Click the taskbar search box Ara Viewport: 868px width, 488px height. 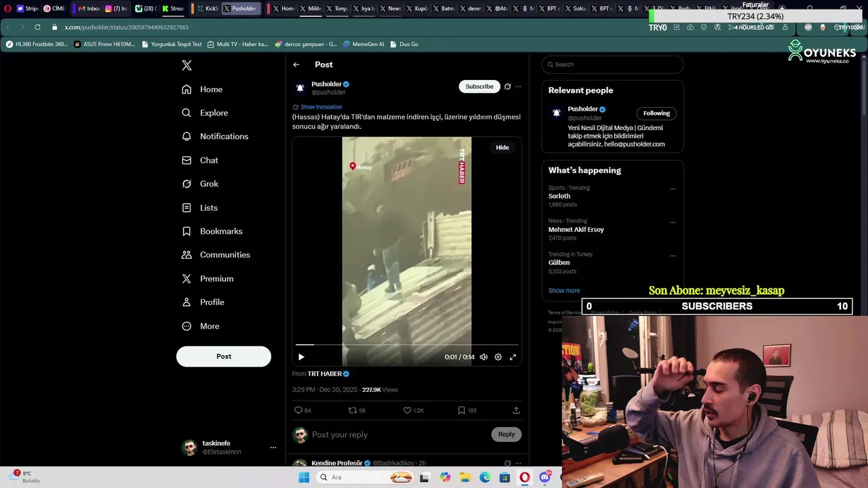tap(364, 477)
